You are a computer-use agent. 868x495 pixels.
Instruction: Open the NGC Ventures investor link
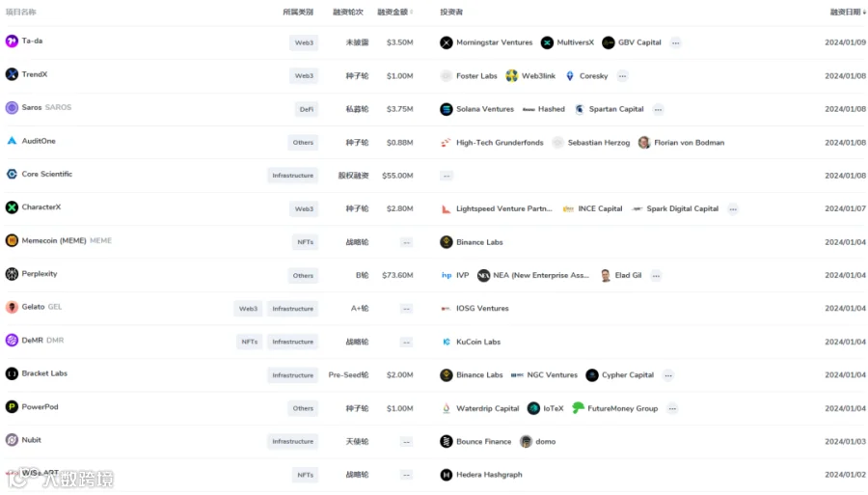pos(552,375)
